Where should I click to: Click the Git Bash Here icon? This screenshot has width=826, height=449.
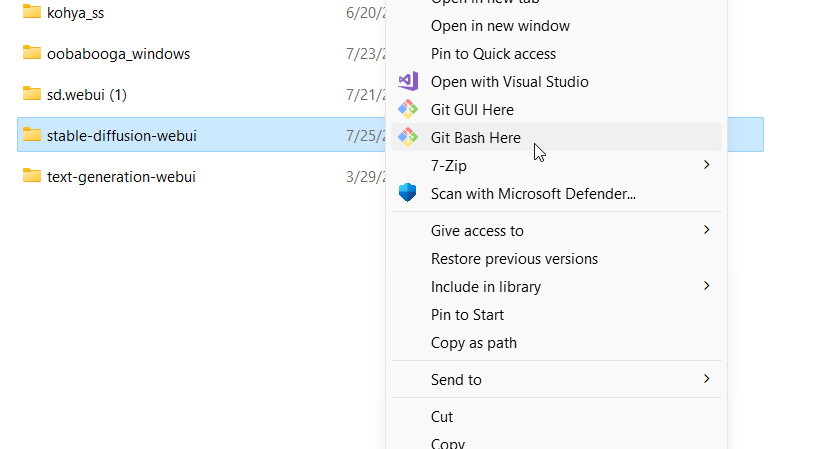tap(407, 137)
